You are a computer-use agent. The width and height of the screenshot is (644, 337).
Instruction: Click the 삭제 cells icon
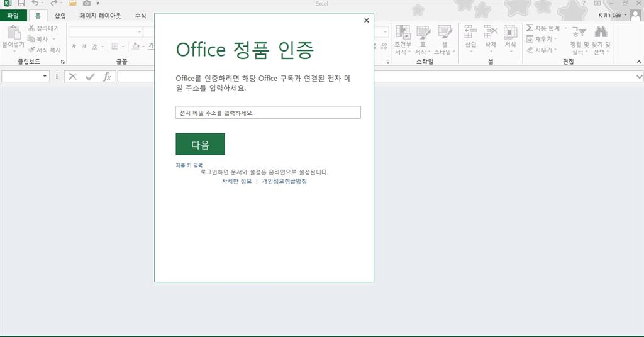pyautogui.click(x=491, y=32)
